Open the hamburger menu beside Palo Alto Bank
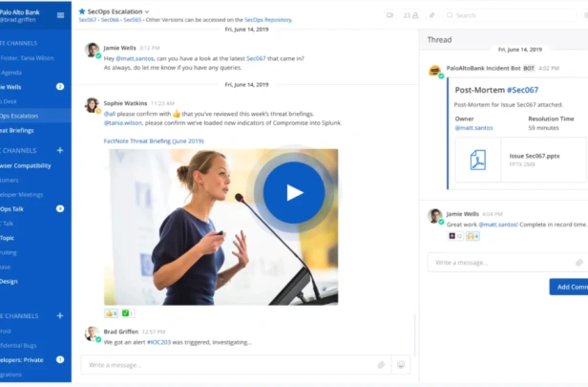The width and height of the screenshot is (588, 387). (x=60, y=15)
